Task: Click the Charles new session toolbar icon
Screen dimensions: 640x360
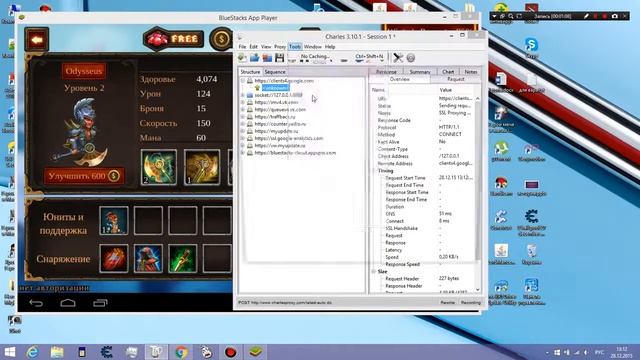Action: [242, 58]
